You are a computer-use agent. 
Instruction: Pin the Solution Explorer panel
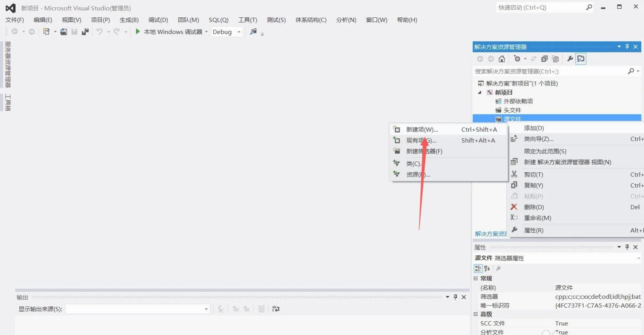coord(627,47)
